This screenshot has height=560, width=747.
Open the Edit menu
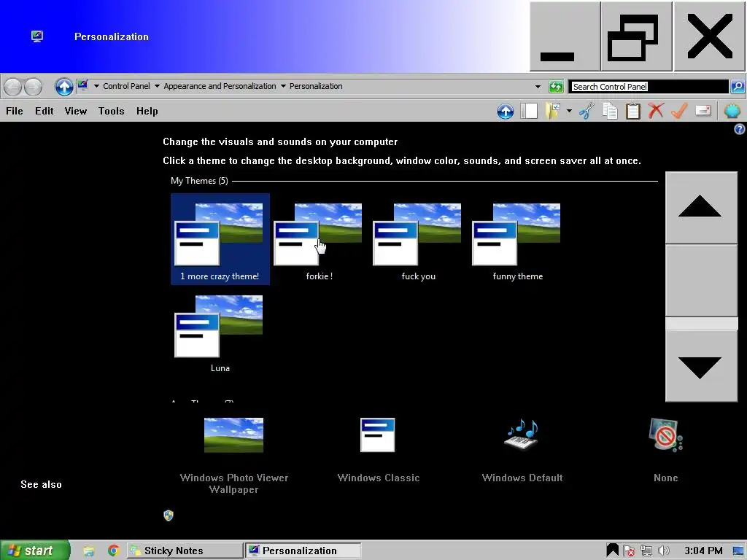(x=44, y=111)
